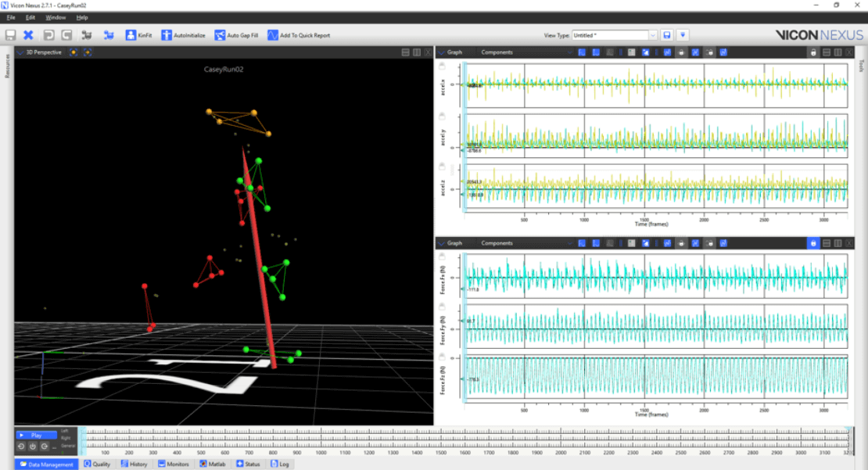Viewport: 868px width, 470px height.
Task: Click the undo icon in toolbar
Action: click(x=48, y=35)
